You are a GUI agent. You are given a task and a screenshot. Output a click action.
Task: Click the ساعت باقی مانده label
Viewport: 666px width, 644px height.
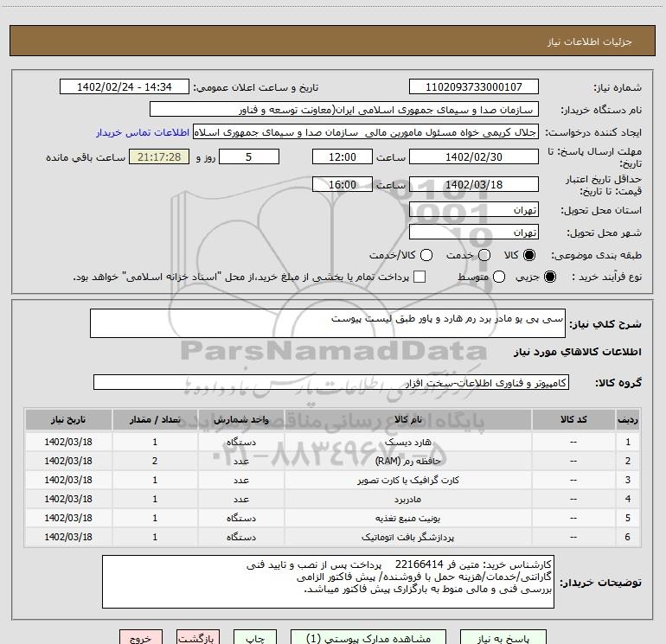86,157
